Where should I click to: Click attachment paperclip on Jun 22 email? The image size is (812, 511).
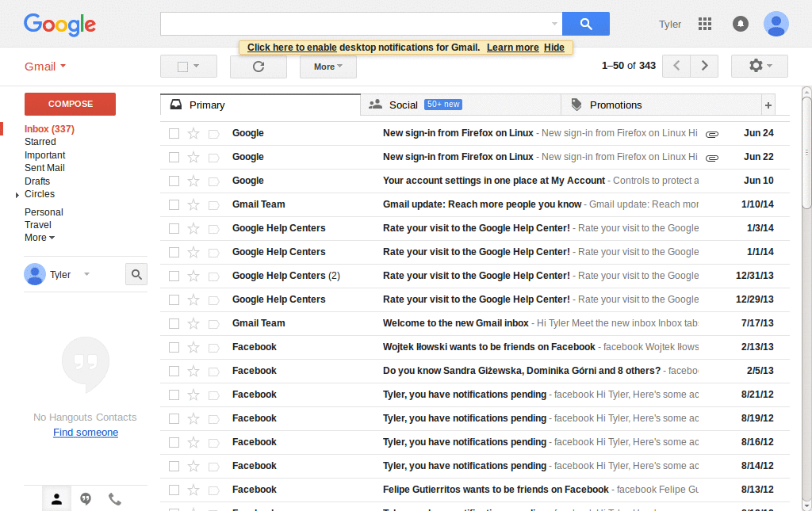pyautogui.click(x=712, y=158)
